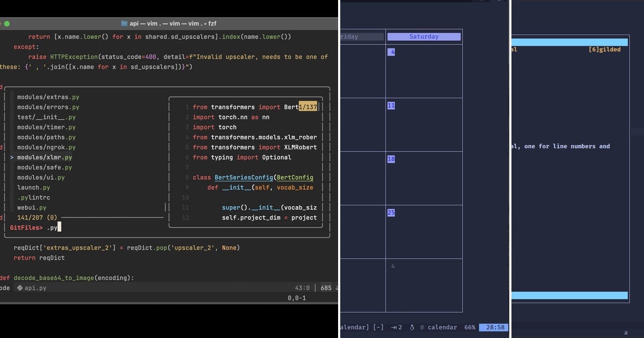The width and height of the screenshot is (644, 338).
Task: Click the calendar window name in the status bar
Action: (x=442, y=327)
